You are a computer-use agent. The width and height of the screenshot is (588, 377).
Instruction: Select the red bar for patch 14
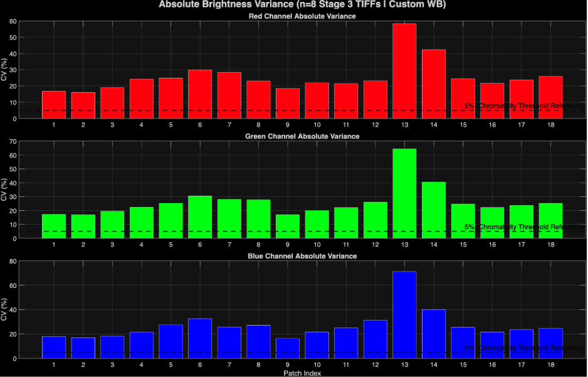(x=433, y=83)
